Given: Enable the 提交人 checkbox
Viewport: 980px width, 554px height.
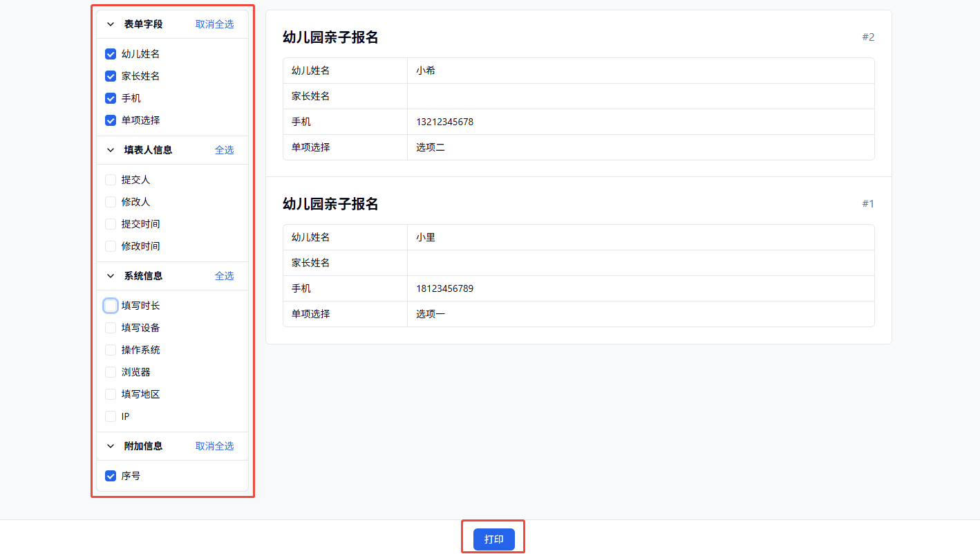Looking at the screenshot, I should coord(111,180).
